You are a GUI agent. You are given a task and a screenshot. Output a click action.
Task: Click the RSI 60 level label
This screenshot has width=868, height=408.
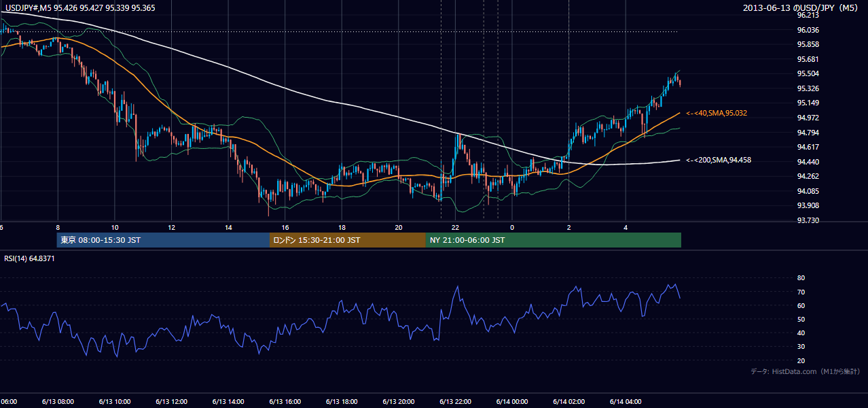click(801, 305)
